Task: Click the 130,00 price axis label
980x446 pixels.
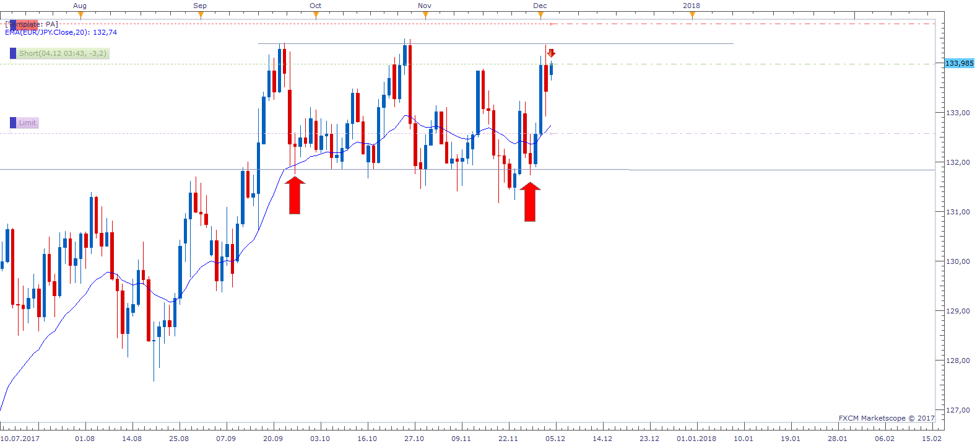Action: (x=958, y=261)
